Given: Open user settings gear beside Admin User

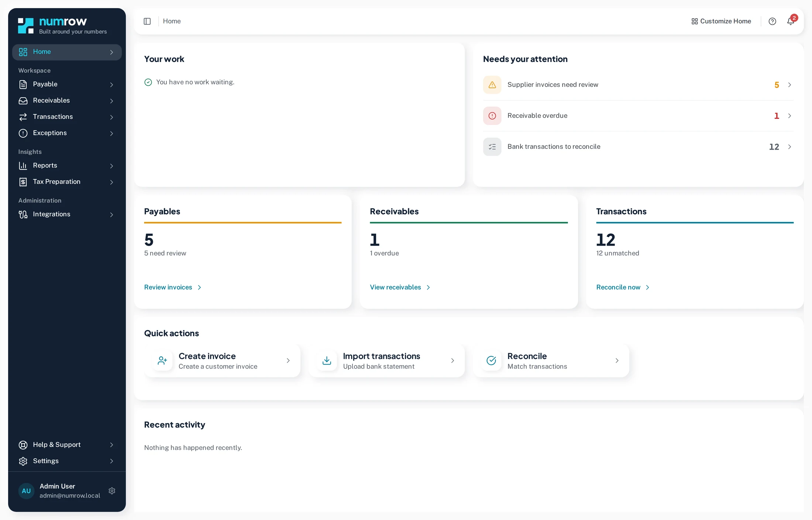Looking at the screenshot, I should point(112,491).
